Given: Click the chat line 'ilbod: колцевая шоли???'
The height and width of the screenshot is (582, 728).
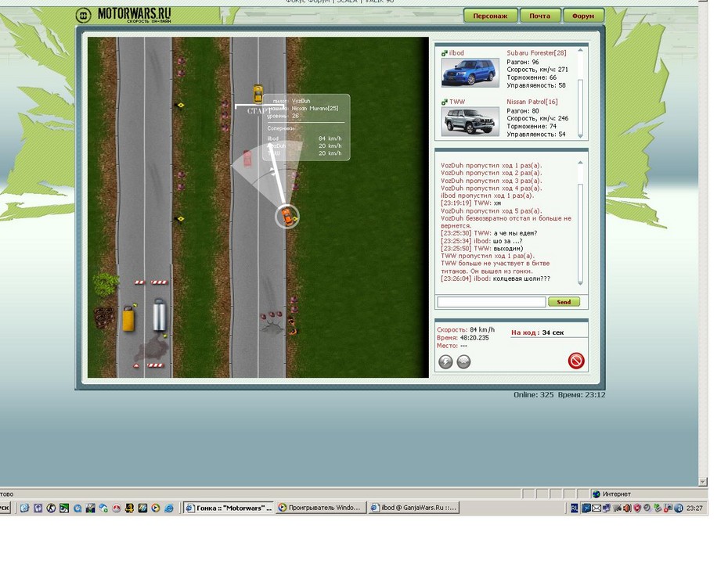Looking at the screenshot, I should click(496, 278).
